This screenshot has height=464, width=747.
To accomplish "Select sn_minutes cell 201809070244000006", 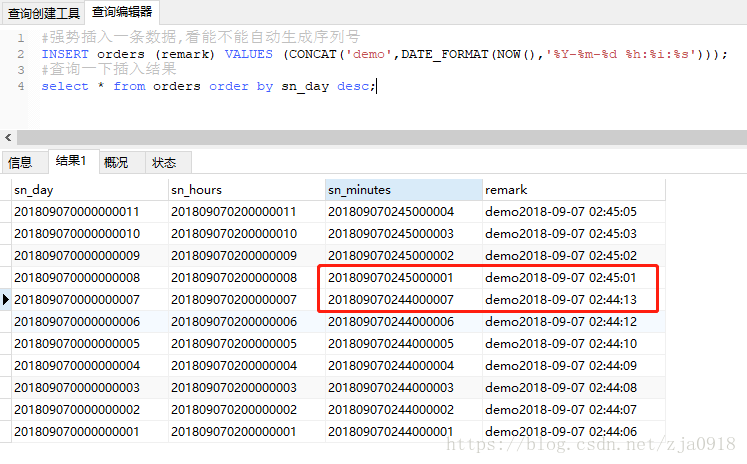I will pos(404,322).
